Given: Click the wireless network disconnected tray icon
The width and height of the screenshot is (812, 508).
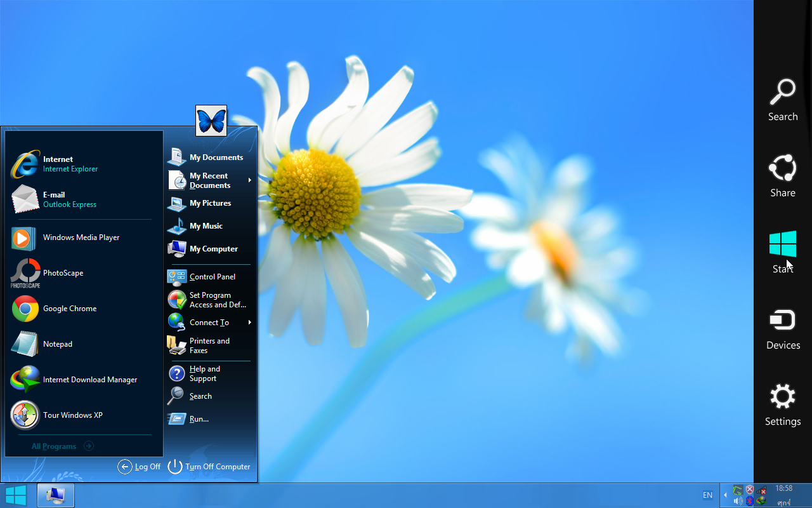Looking at the screenshot, I should click(761, 490).
